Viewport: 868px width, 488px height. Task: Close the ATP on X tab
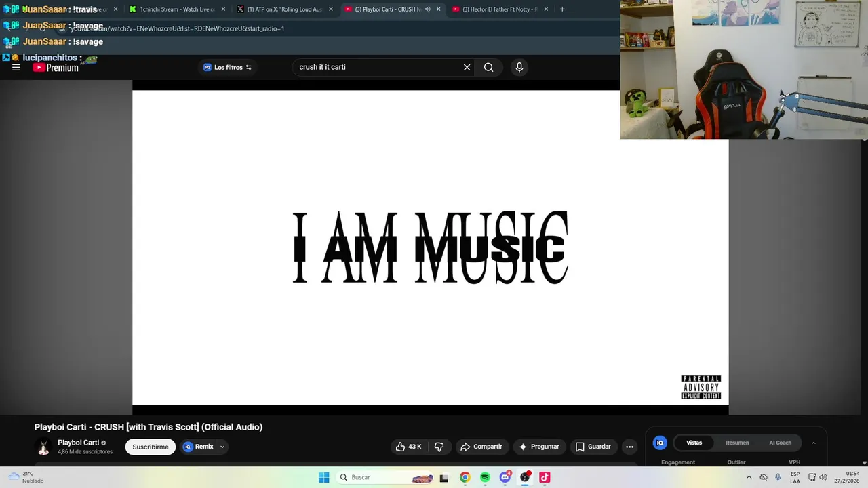331,9
